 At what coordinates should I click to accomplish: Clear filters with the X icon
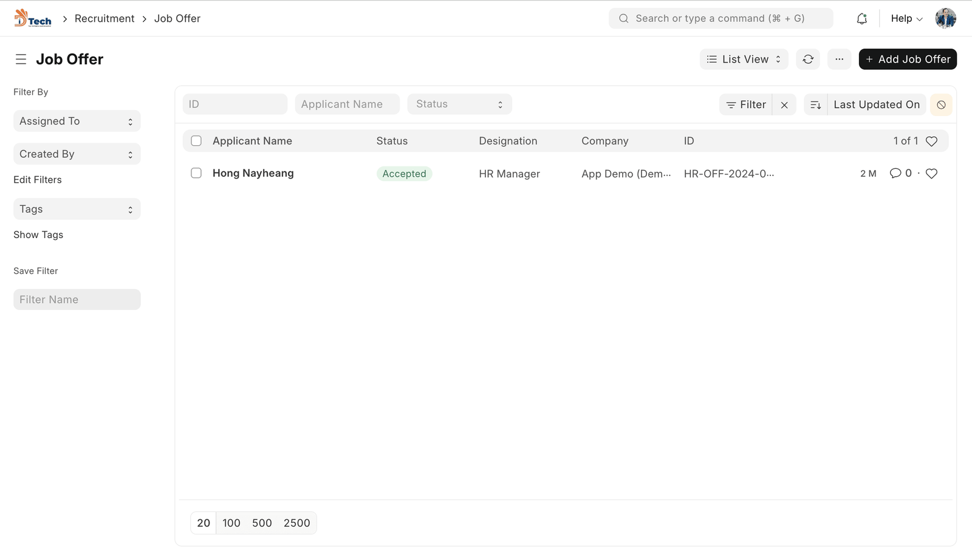tap(784, 104)
